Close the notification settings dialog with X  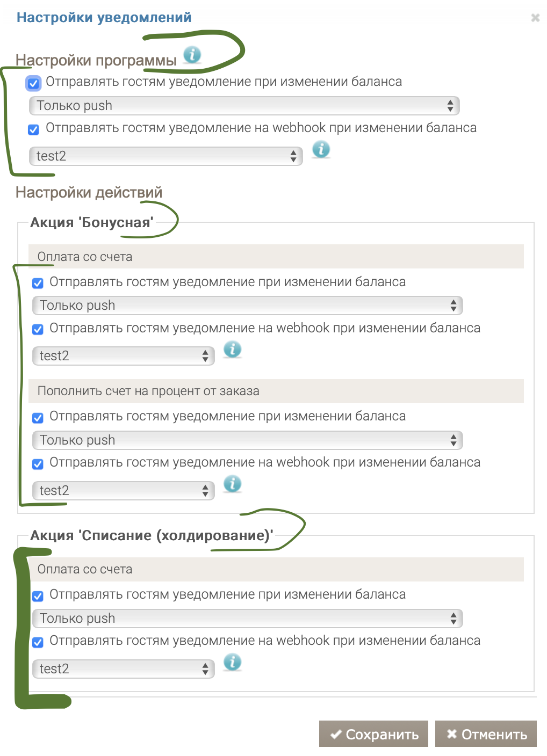535,18
